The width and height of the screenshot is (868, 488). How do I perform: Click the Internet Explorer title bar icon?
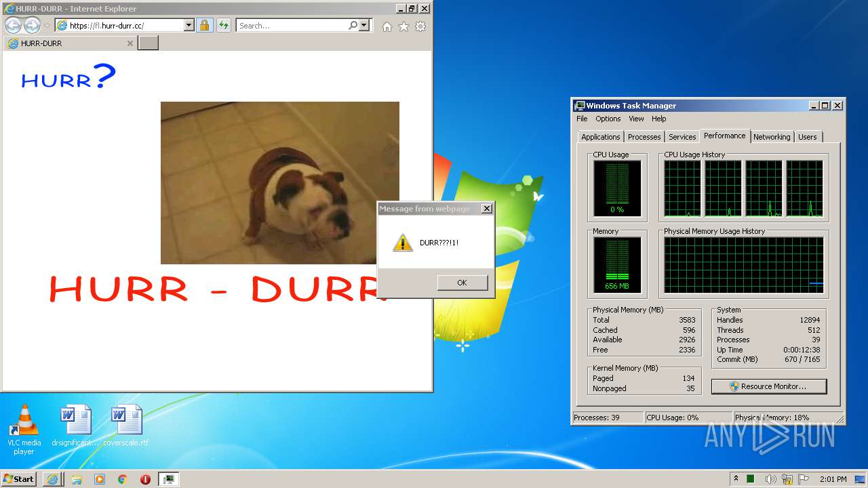[x=9, y=9]
